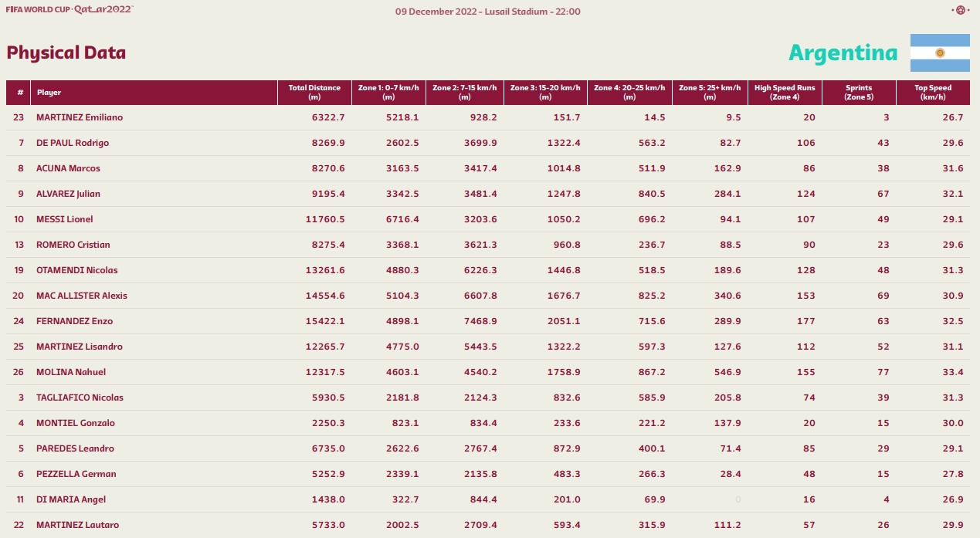Select player DI MARIA Angel

click(71, 499)
